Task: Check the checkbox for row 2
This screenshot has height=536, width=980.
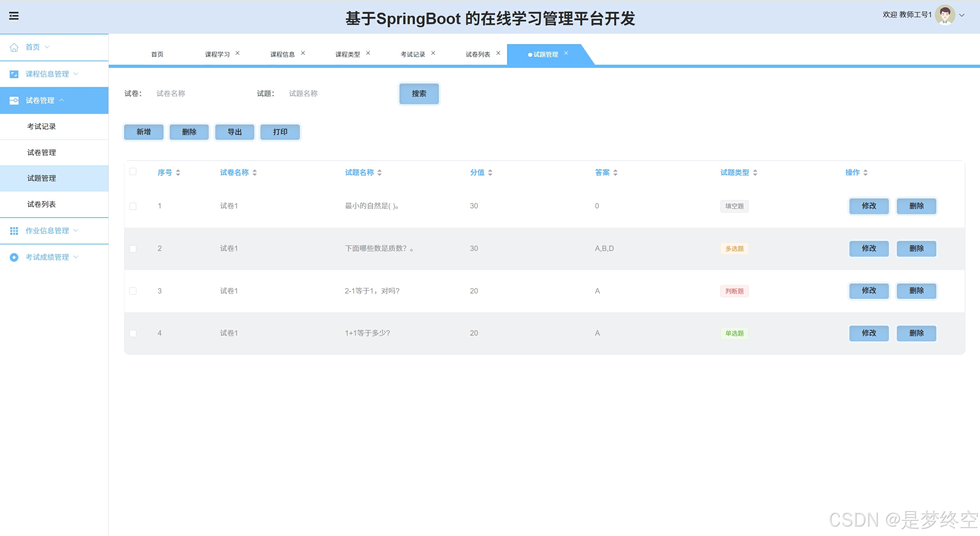Action: pyautogui.click(x=133, y=249)
